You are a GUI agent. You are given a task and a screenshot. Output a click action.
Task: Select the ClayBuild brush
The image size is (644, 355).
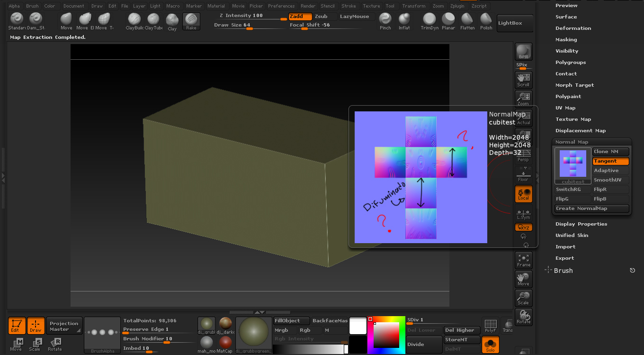[134, 21]
